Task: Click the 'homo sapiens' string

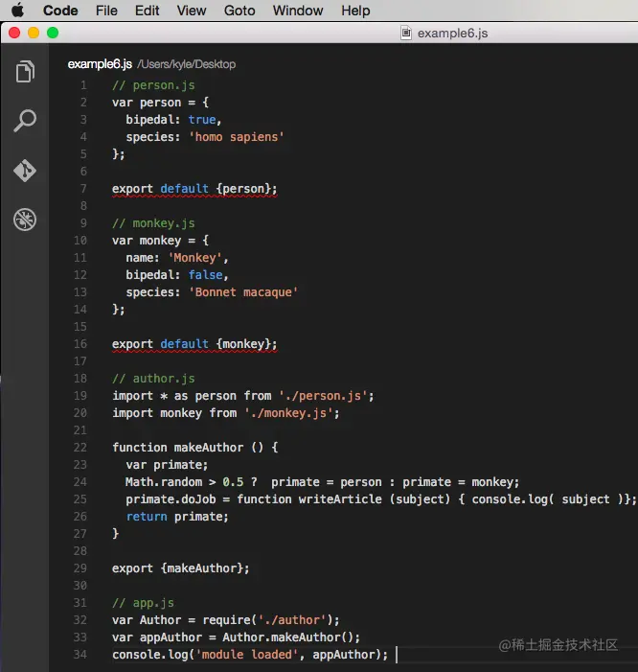Action: pyautogui.click(x=237, y=137)
